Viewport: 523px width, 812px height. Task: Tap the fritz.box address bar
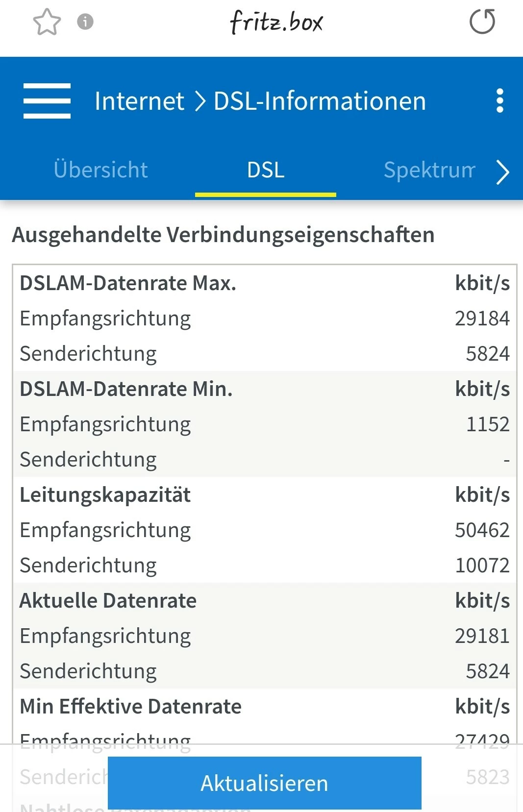pyautogui.click(x=276, y=22)
